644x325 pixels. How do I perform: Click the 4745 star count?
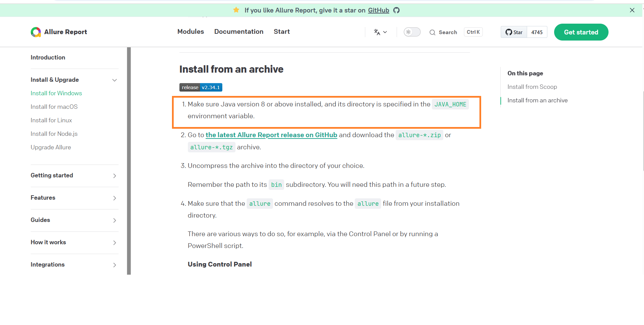click(537, 32)
